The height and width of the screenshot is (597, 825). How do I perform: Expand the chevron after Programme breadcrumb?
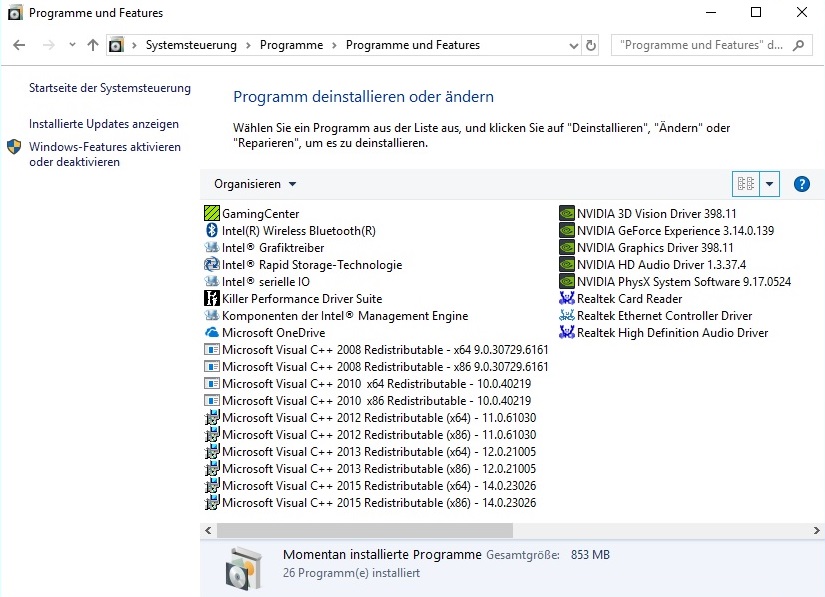point(334,45)
